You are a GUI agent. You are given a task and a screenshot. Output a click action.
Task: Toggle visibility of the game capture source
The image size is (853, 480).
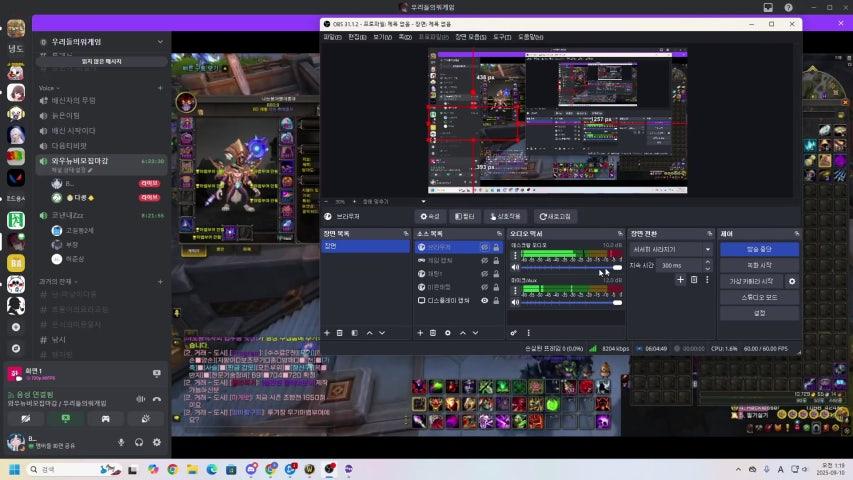[x=484, y=261]
